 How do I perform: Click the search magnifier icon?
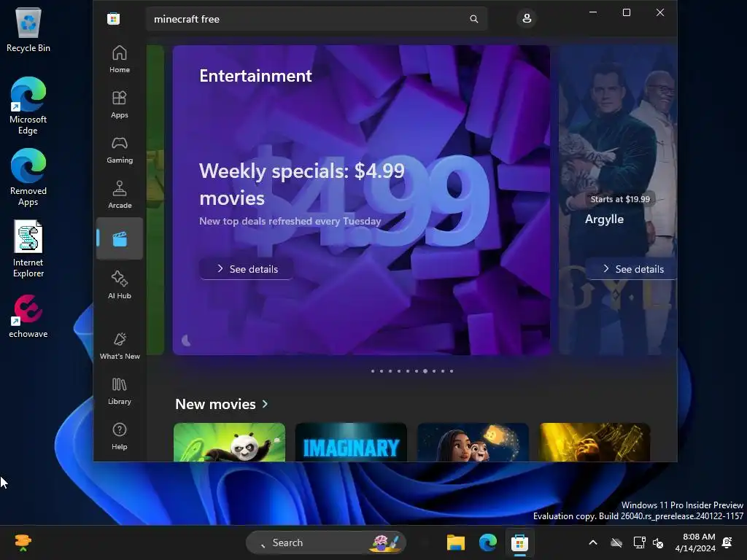pos(473,19)
